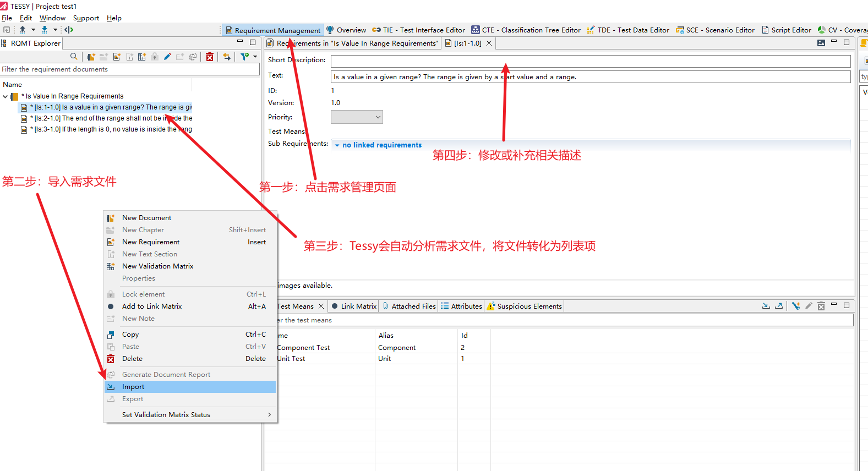The height and width of the screenshot is (471, 868).
Task: Switch to Attached Files tab
Action: 409,306
